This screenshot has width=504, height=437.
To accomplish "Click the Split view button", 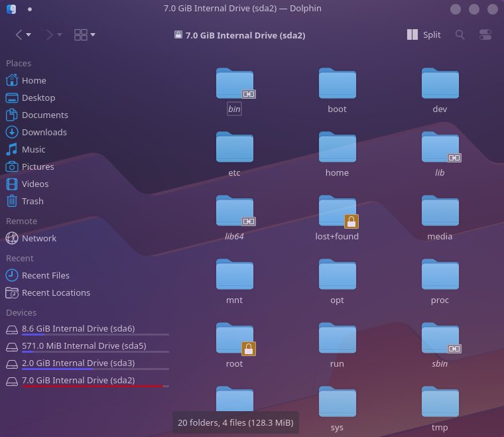I will click(424, 34).
